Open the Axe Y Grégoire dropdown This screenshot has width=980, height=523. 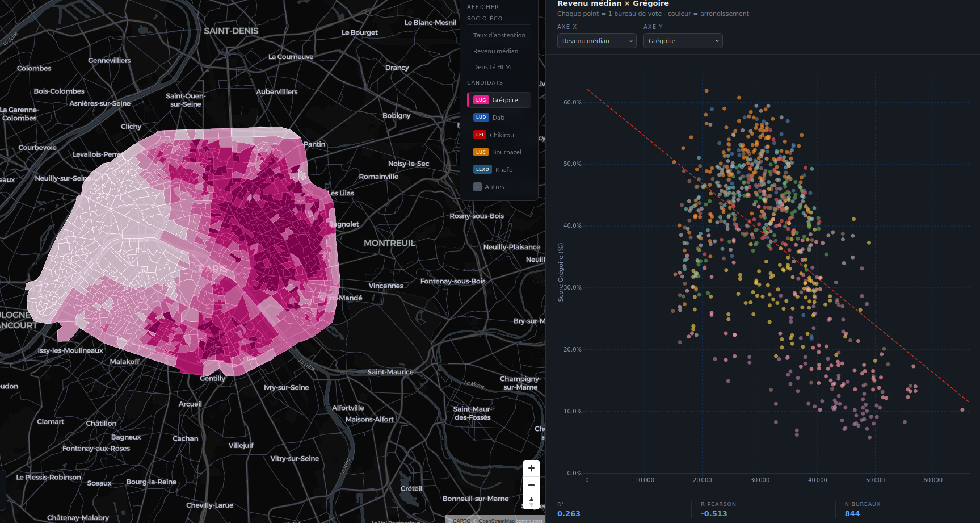(683, 41)
